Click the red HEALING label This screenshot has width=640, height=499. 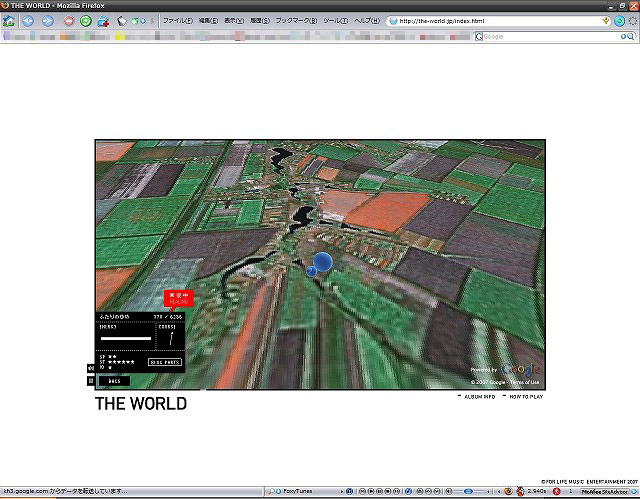tap(179, 298)
